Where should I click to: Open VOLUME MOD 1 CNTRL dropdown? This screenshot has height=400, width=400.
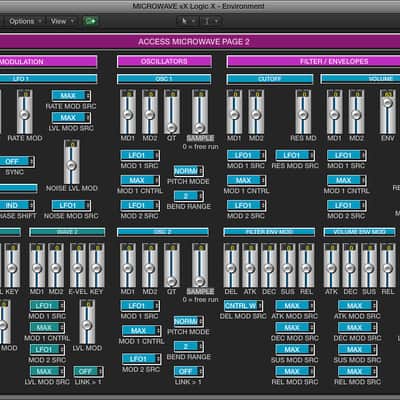coord(347,180)
